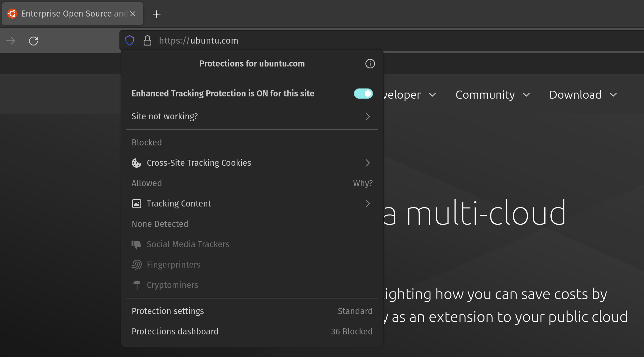644x357 pixels.
Task: Reload the page with the refresh icon
Action: [x=33, y=41]
